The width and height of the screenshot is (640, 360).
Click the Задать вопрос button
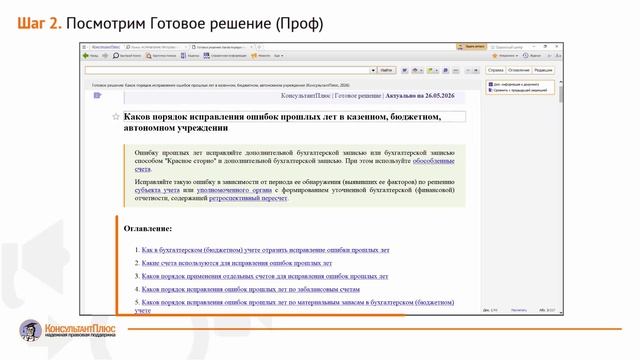[471, 47]
